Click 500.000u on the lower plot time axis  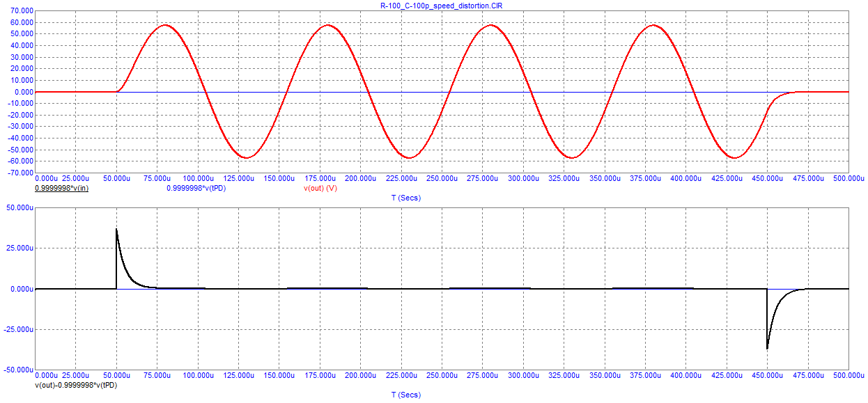tap(848, 375)
